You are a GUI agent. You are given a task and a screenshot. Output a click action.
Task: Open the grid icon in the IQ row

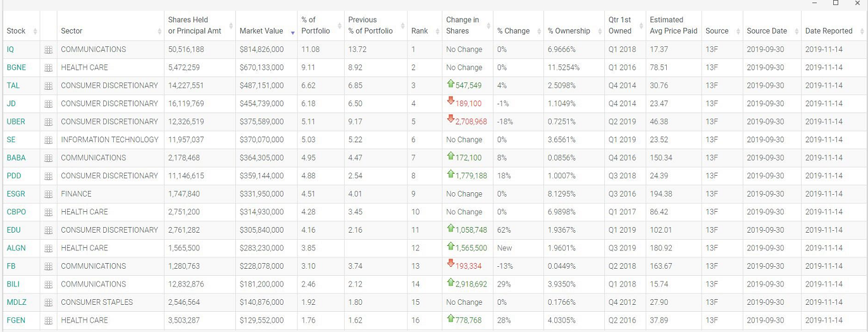coord(48,49)
